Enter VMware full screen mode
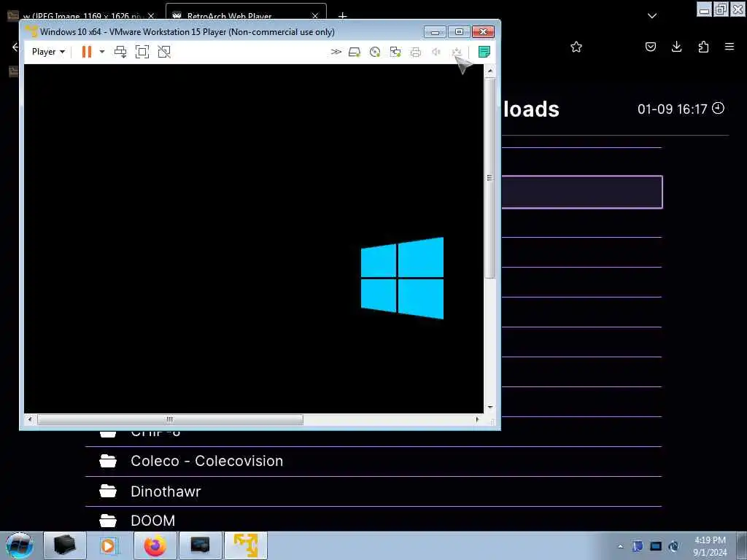The height and width of the screenshot is (560, 747). (x=142, y=52)
